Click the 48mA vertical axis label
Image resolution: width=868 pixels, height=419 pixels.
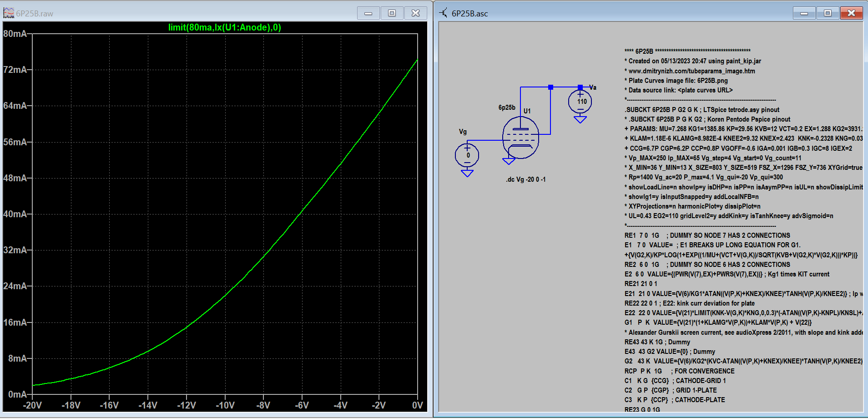(x=15, y=178)
